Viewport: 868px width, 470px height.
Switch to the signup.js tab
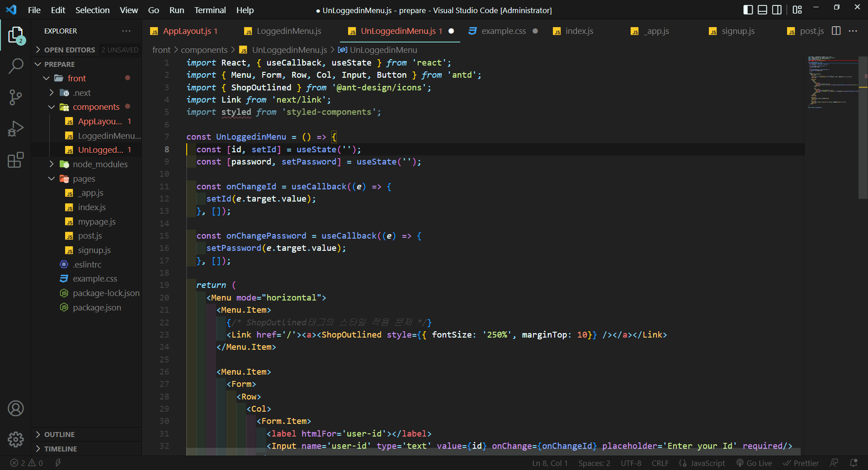tap(737, 31)
